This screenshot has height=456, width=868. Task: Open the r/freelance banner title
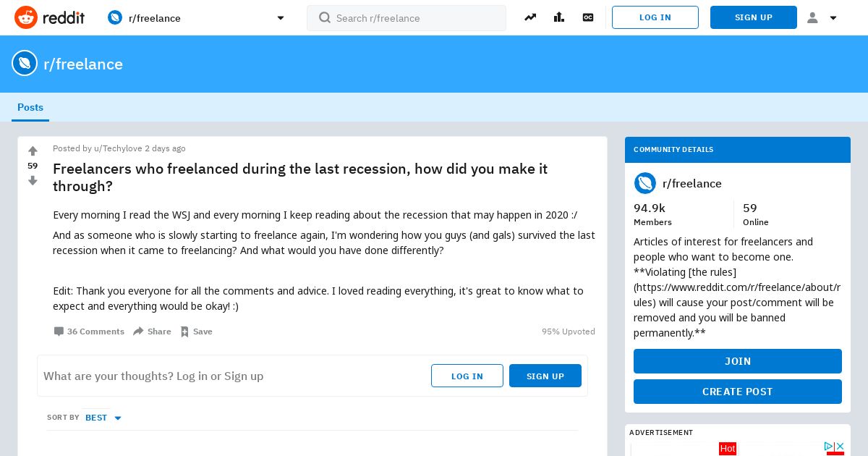pyautogui.click(x=83, y=64)
